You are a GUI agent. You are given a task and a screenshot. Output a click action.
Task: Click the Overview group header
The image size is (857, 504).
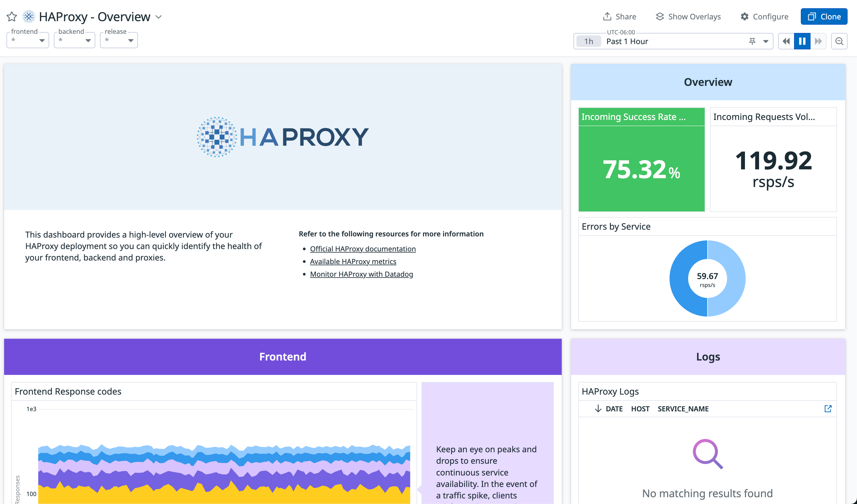tap(708, 82)
